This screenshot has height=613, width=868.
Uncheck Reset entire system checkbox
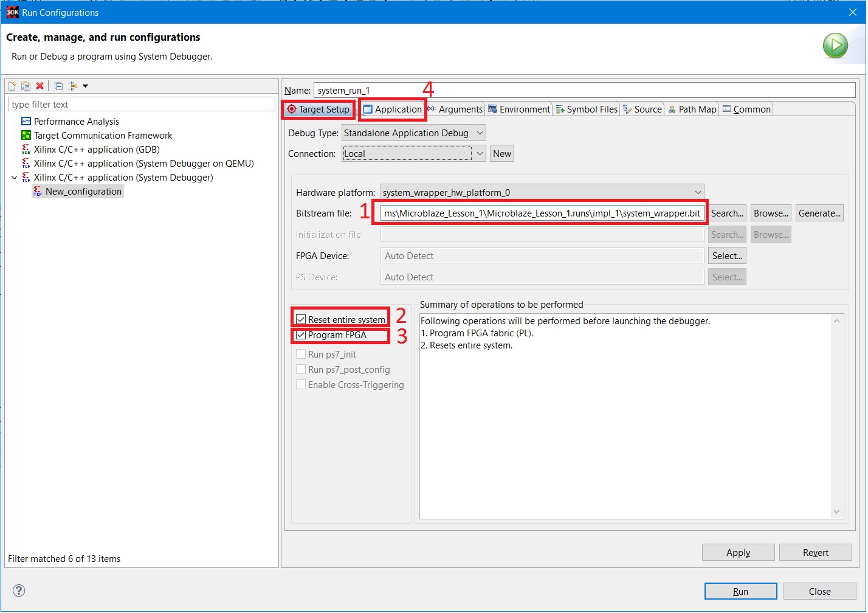[x=301, y=319]
